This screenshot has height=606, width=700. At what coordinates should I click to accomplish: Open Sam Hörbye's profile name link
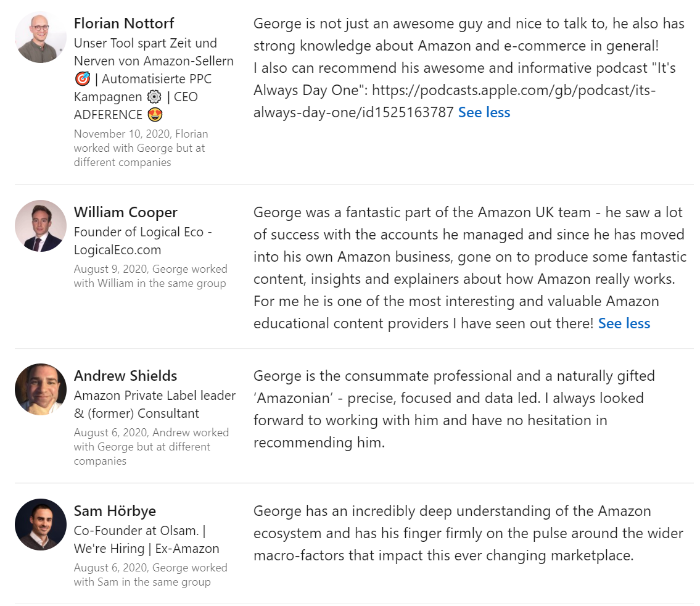click(115, 511)
